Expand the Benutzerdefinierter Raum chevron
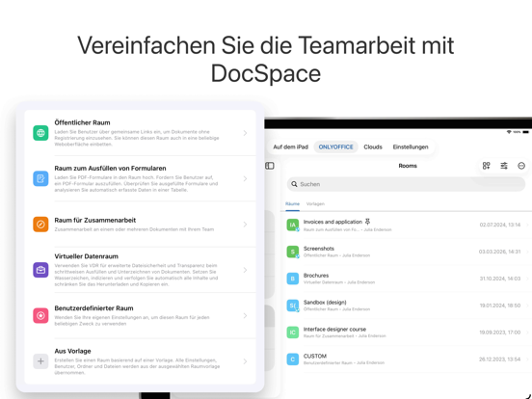The image size is (532, 399). [245, 315]
